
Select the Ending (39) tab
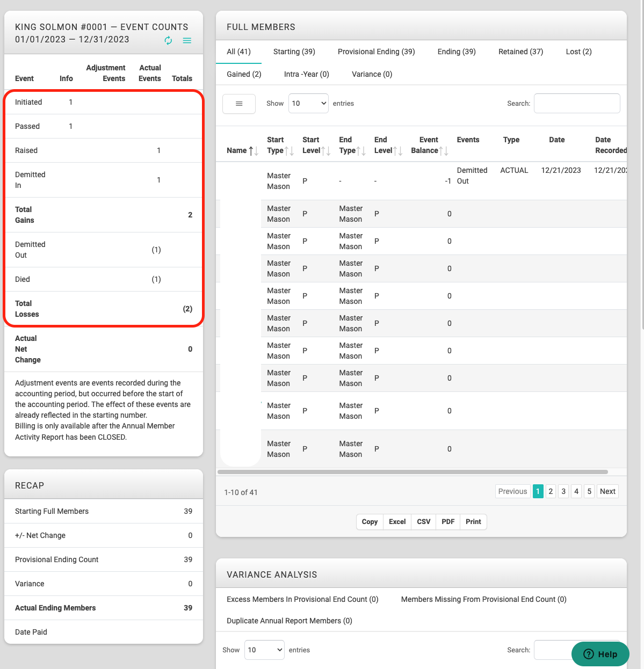tap(457, 52)
